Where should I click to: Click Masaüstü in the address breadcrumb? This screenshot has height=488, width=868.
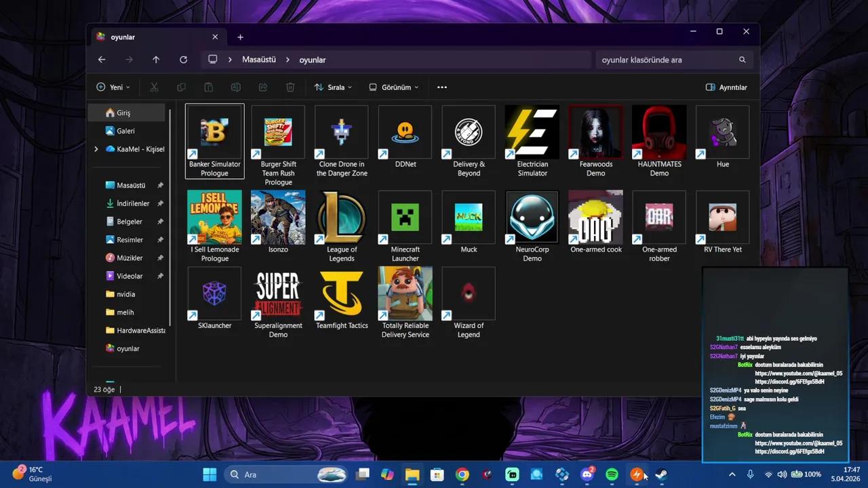[x=259, y=60]
